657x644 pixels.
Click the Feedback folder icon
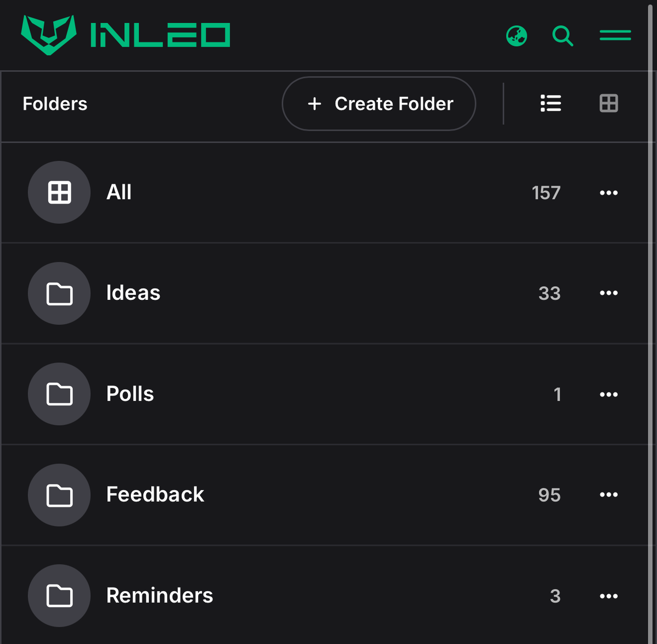[x=59, y=495]
